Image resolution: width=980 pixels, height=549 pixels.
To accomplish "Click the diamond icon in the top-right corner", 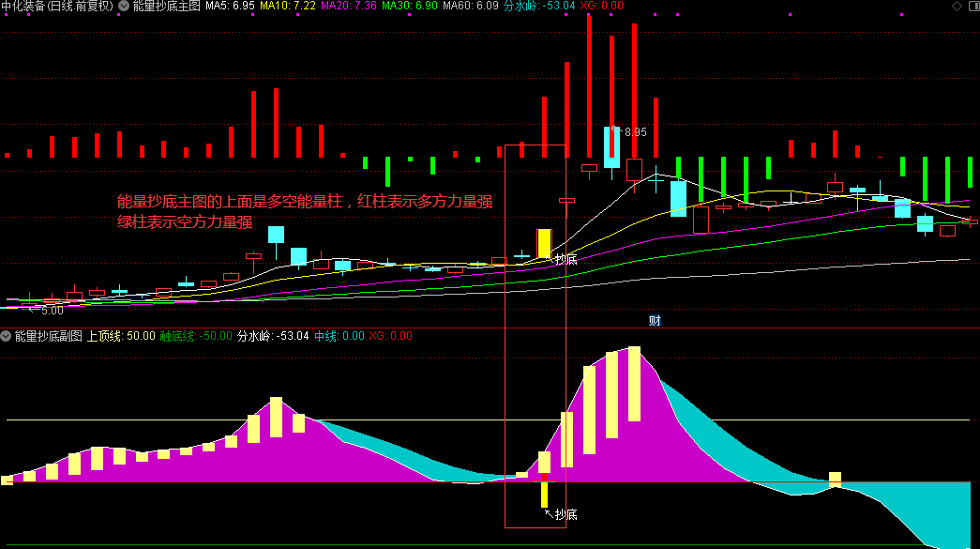I will tap(957, 6).
